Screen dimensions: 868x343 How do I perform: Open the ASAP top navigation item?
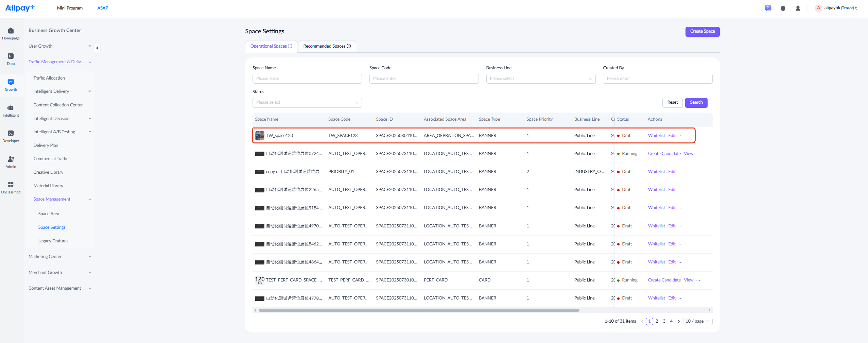click(103, 8)
